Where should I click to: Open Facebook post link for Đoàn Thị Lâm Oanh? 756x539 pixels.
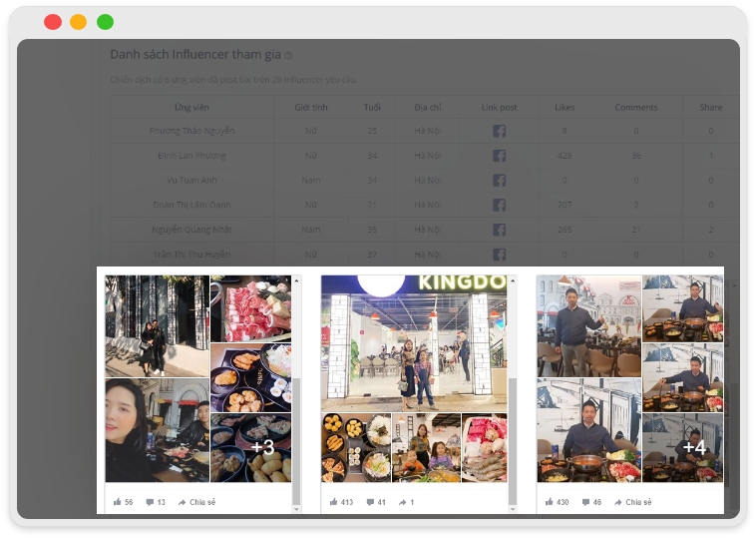tap(499, 205)
